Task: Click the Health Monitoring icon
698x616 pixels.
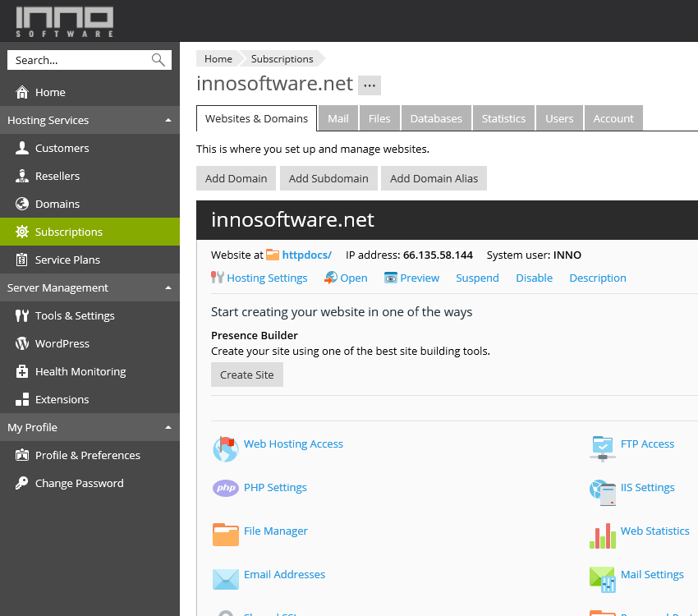Action: (x=22, y=371)
